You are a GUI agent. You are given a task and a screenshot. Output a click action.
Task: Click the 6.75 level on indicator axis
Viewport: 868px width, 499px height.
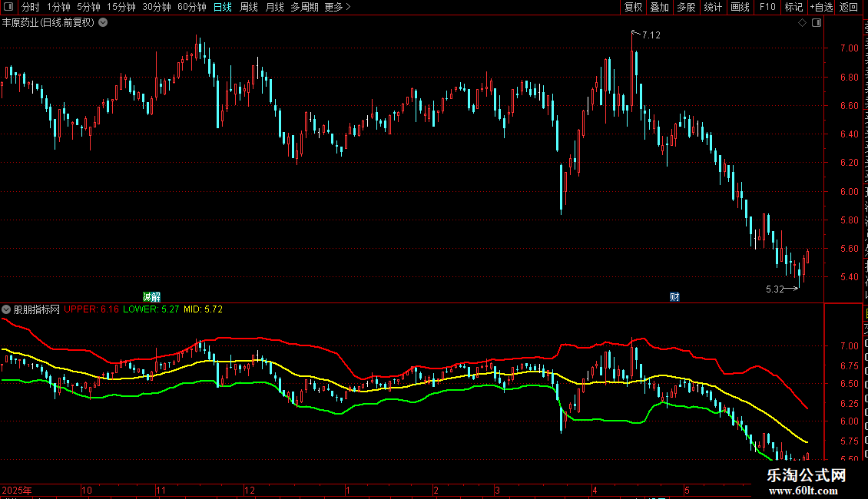(849, 366)
